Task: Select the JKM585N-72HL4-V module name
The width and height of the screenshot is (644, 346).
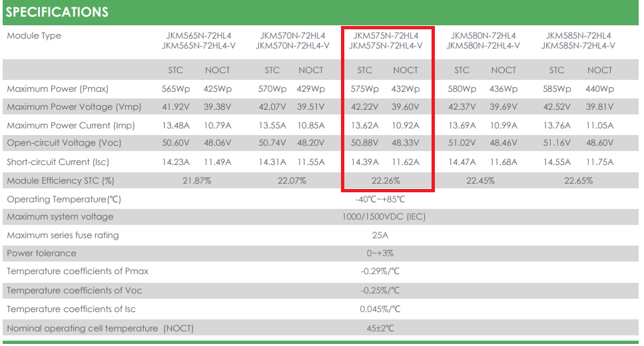Action: (578, 46)
